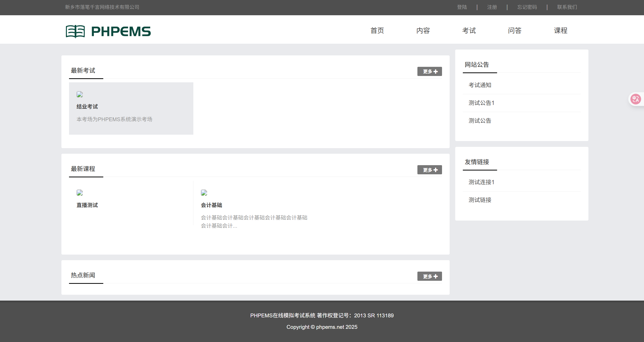Click the 注册 register link

[492, 7]
